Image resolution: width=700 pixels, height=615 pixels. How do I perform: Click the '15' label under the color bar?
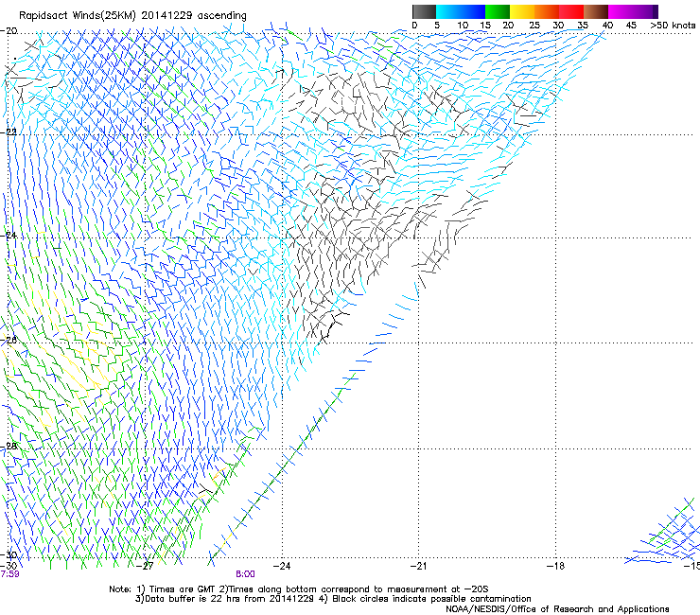tap(485, 25)
